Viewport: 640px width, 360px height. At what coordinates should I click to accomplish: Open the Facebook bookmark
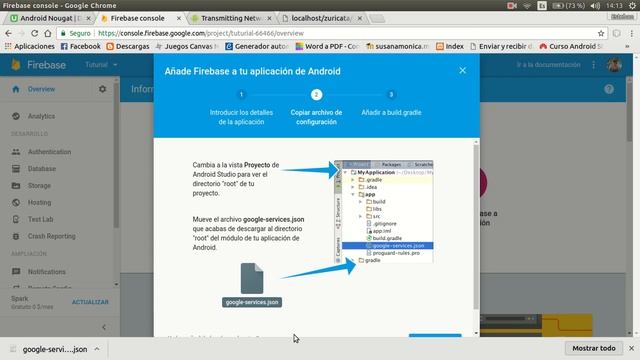coord(80,47)
